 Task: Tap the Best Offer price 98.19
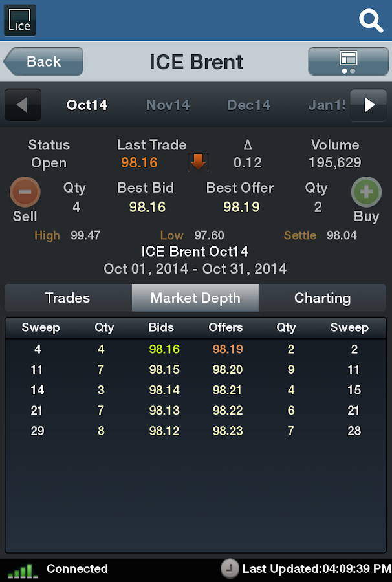(241, 207)
